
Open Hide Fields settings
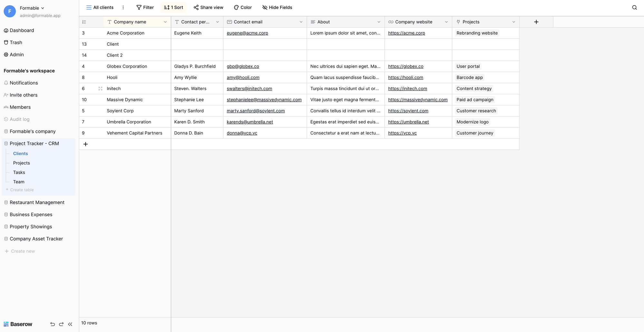pyautogui.click(x=265, y=7)
